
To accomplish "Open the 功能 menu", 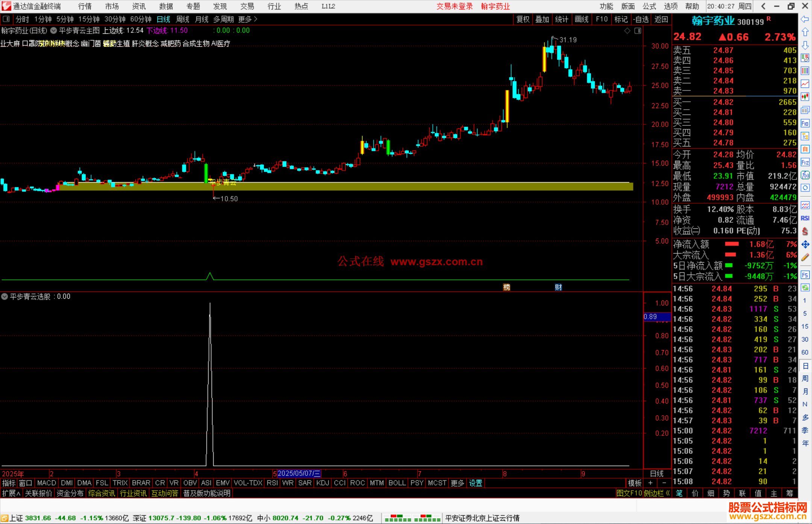I will [x=606, y=6].
